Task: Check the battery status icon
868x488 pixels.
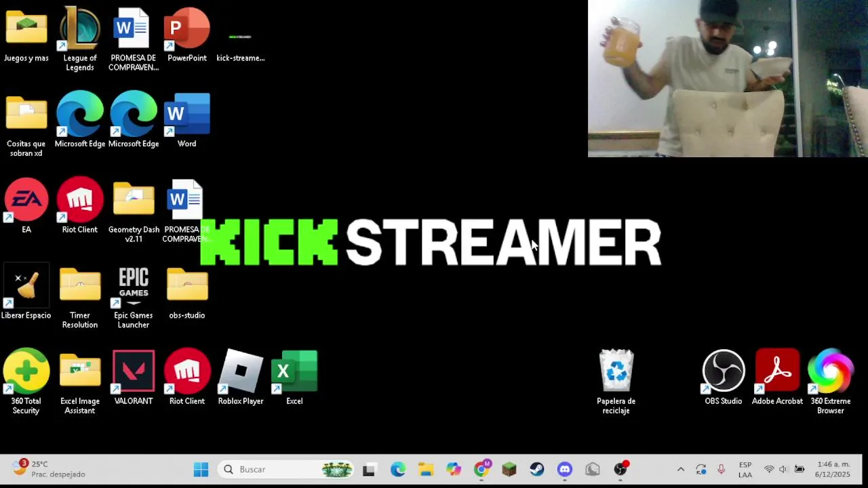Action: coord(800,469)
